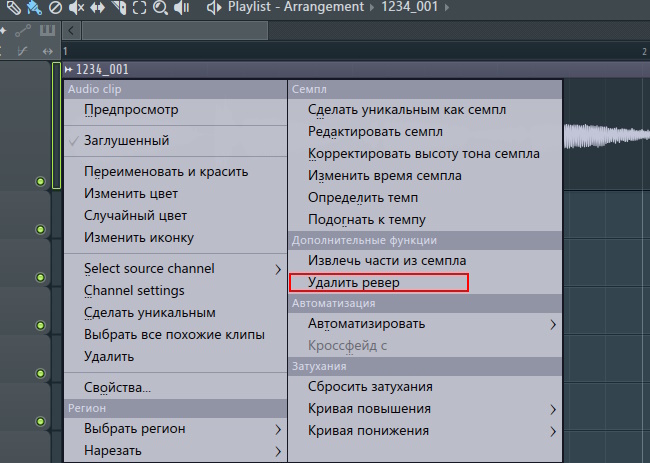Choose Сделать уникальным как семпл
The image size is (650, 463).
click(425, 110)
